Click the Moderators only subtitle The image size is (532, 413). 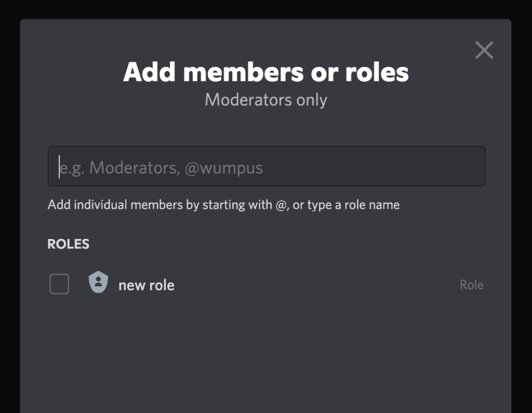click(265, 99)
